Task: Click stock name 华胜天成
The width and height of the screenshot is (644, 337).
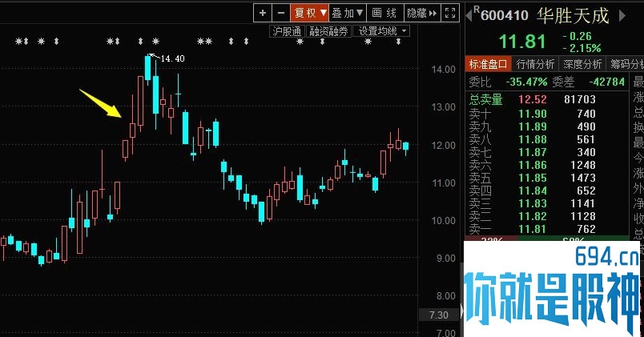Action: tap(573, 15)
